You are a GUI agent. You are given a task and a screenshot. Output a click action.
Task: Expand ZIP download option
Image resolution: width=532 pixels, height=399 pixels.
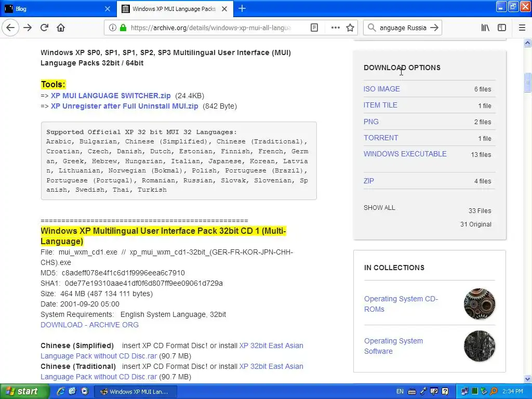pos(369,181)
